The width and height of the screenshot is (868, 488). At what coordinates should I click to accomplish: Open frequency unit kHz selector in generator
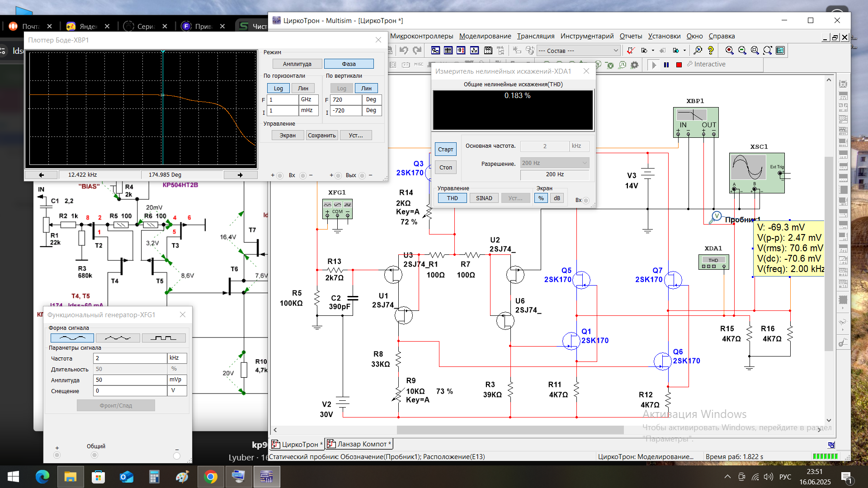[x=177, y=358]
